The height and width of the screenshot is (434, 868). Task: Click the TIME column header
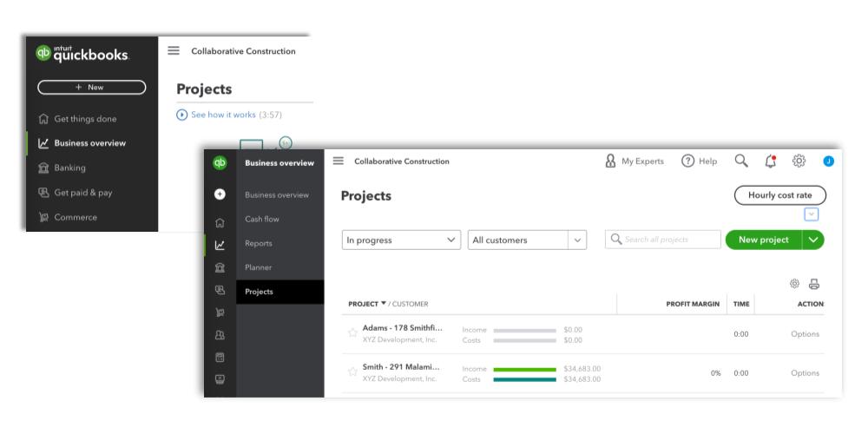click(x=741, y=304)
